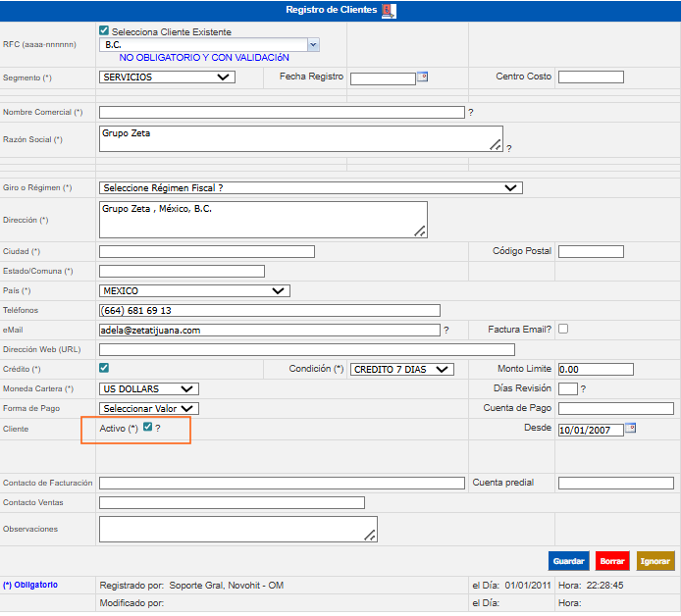The width and height of the screenshot is (681, 616).
Task: Open the País MEXICO dropdown
Action: coord(194,290)
